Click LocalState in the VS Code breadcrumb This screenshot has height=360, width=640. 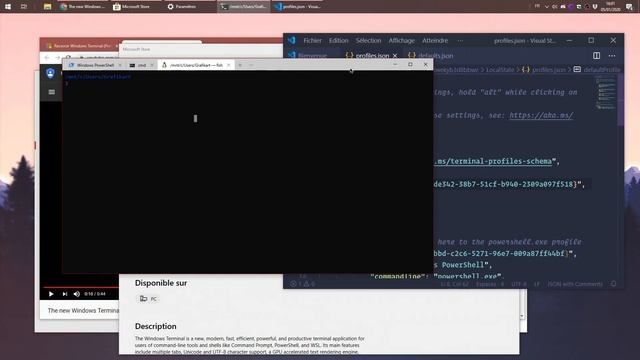click(500, 70)
